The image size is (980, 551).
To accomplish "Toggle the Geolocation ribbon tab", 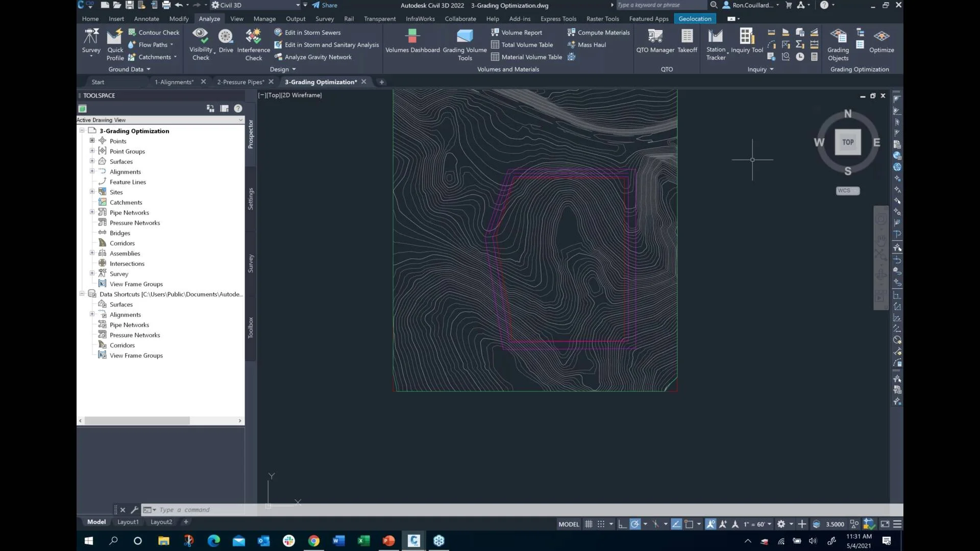I will click(x=695, y=18).
